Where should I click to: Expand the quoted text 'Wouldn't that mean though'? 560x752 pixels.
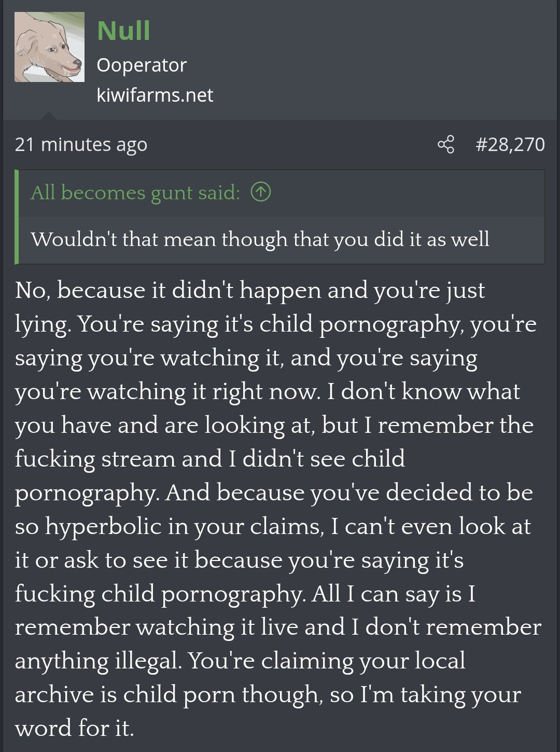(x=260, y=239)
